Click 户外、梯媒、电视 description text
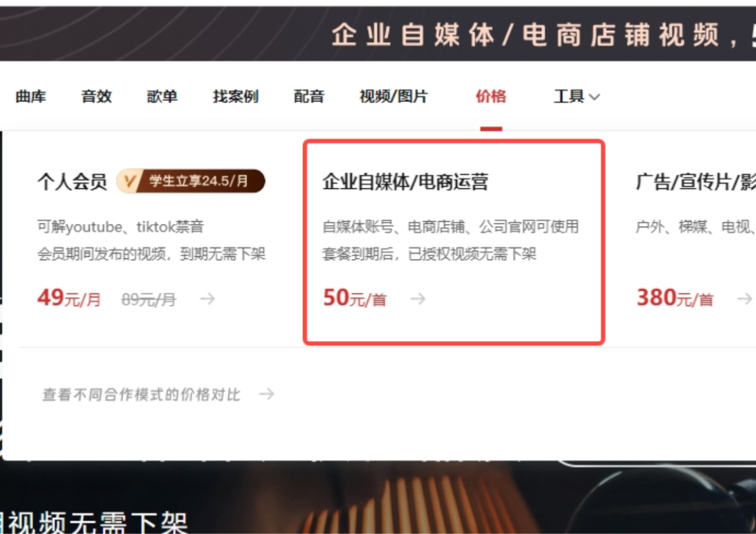 [x=695, y=227]
